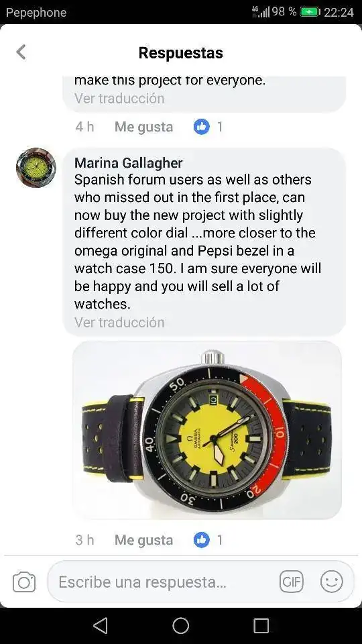The width and height of the screenshot is (362, 644).
Task: Open the GIF picker in reply bar
Action: pos(292,582)
